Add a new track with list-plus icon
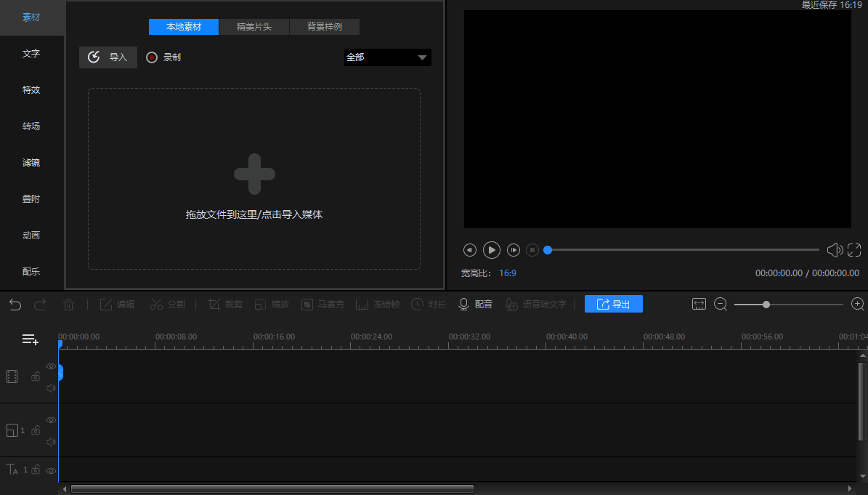 click(30, 339)
